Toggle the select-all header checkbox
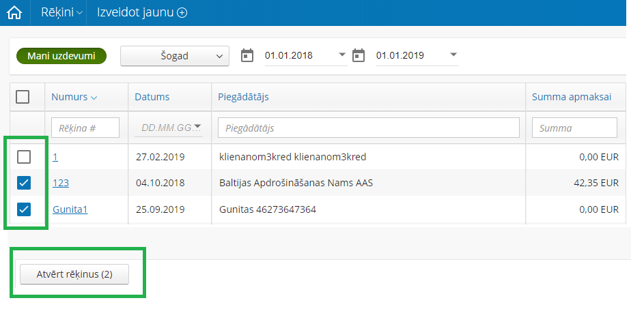Screen dimensions: 644x309 [23, 97]
